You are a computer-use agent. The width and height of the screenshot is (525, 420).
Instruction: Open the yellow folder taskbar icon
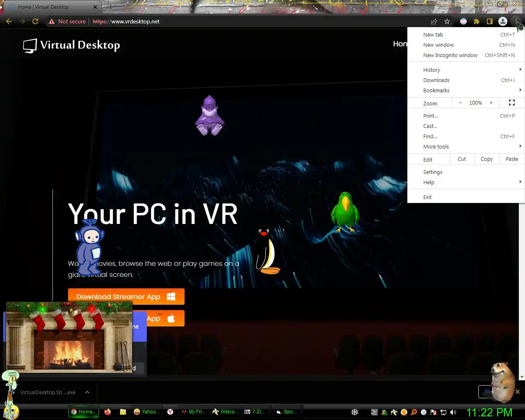[123, 412]
